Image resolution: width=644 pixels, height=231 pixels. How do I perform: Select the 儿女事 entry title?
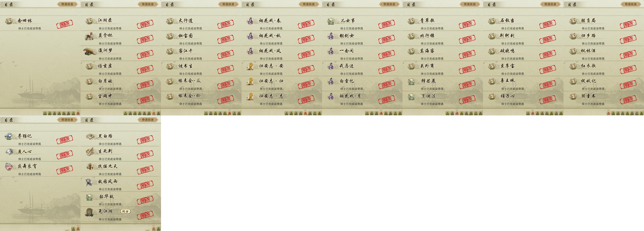click(348, 21)
